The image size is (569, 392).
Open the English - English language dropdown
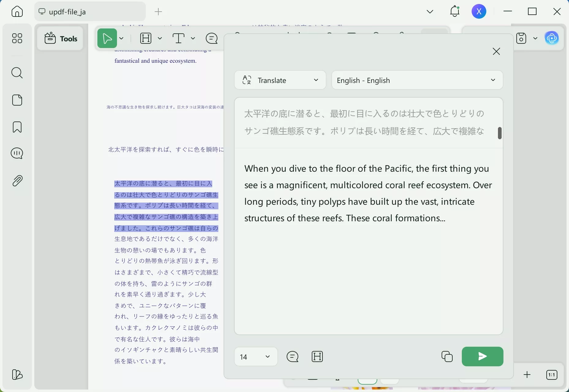tap(417, 80)
